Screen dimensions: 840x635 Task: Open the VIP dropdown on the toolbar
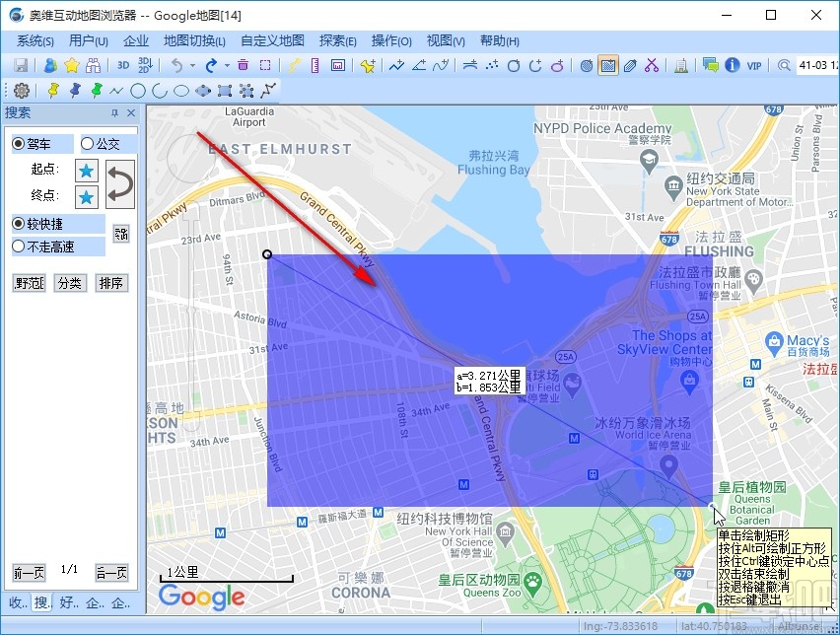click(x=755, y=64)
